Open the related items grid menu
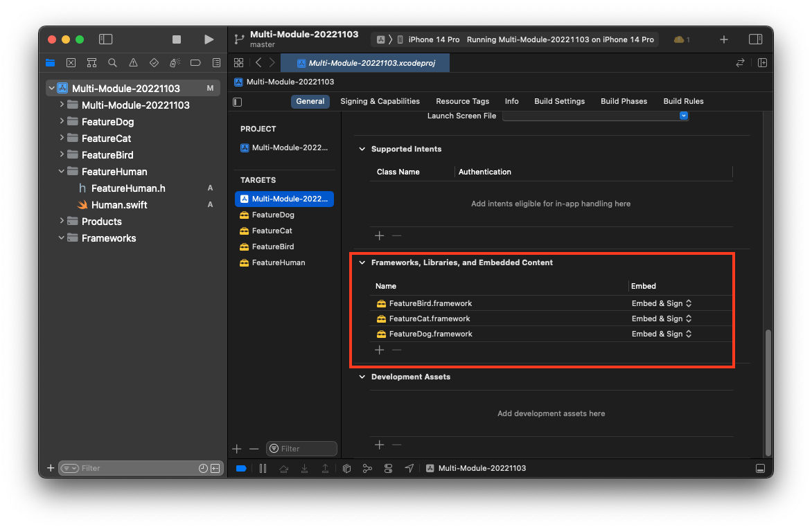Screen dimensions: 812x529 pyautogui.click(x=239, y=62)
